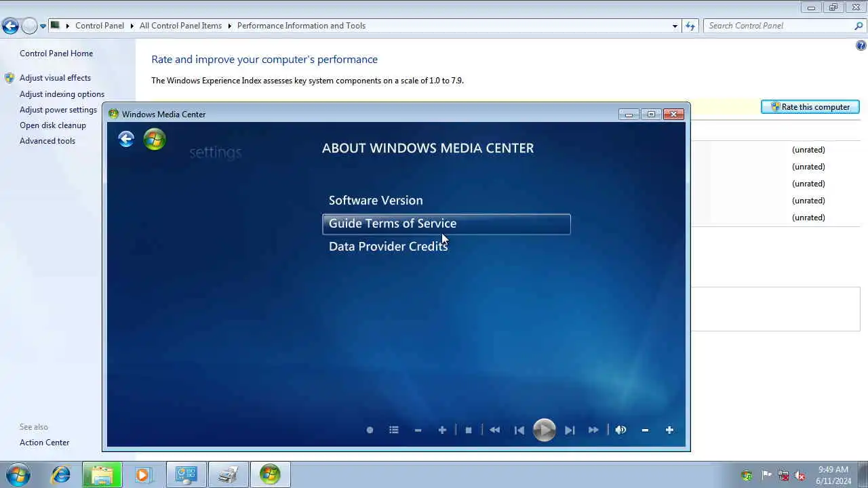
Task: Click the taskbar clock
Action: pos(833,475)
